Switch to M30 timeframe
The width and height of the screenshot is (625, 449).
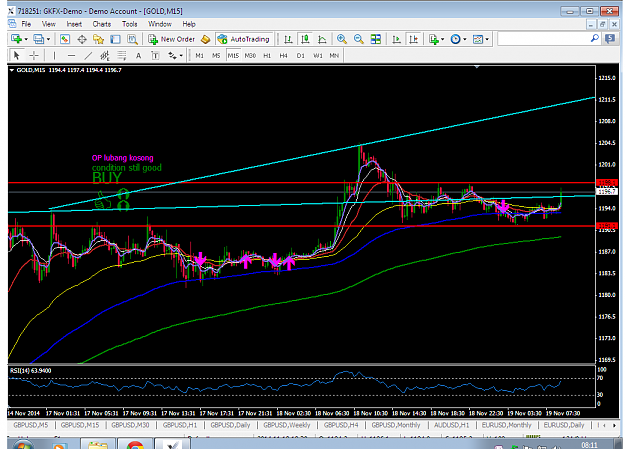click(250, 55)
